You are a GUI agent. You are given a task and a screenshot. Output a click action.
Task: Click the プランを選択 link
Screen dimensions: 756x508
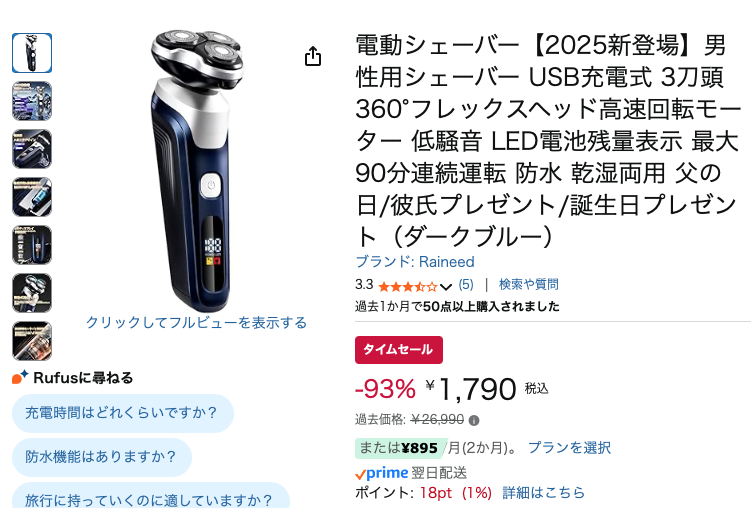569,448
